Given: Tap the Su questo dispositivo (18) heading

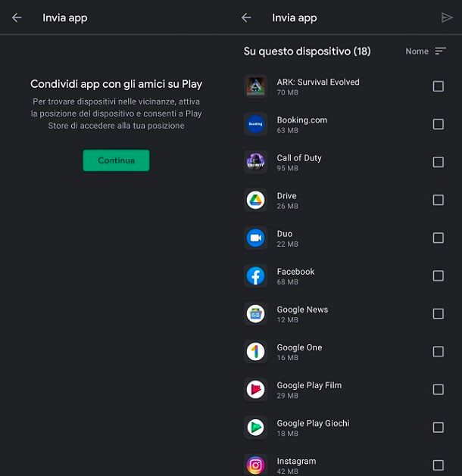Looking at the screenshot, I should (x=307, y=51).
